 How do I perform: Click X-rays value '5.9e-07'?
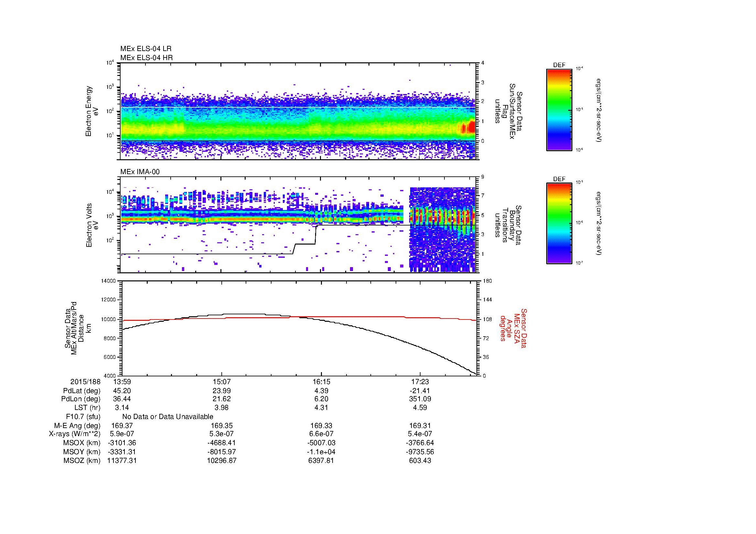point(122,434)
